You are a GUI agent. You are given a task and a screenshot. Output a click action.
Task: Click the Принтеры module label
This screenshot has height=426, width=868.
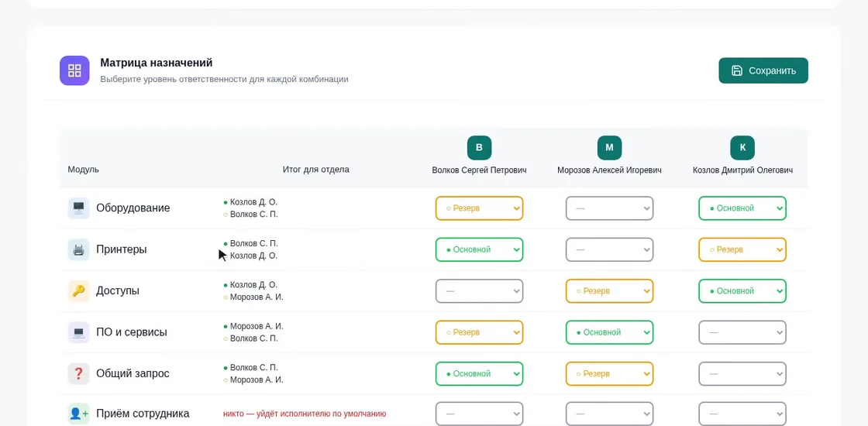[x=121, y=249]
